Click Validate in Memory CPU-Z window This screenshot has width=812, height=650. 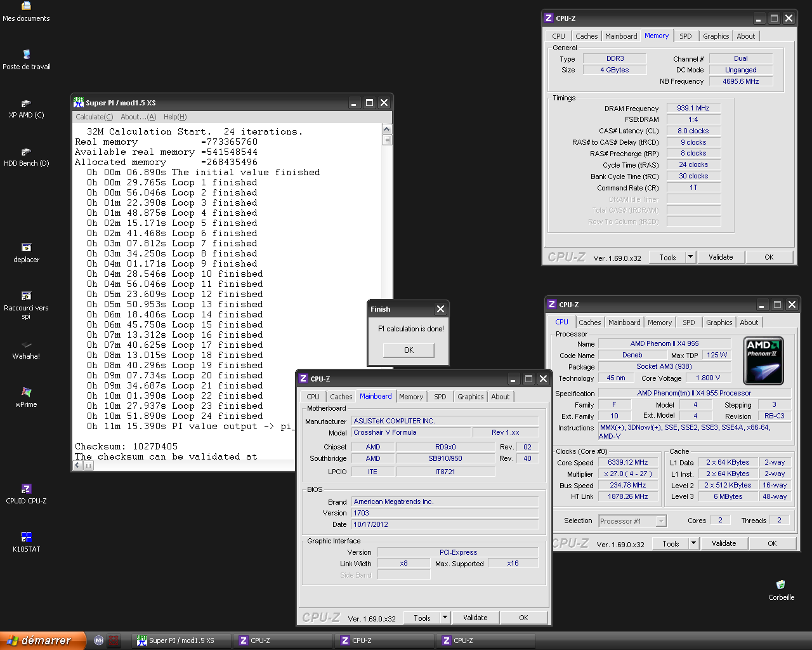pyautogui.click(x=721, y=257)
